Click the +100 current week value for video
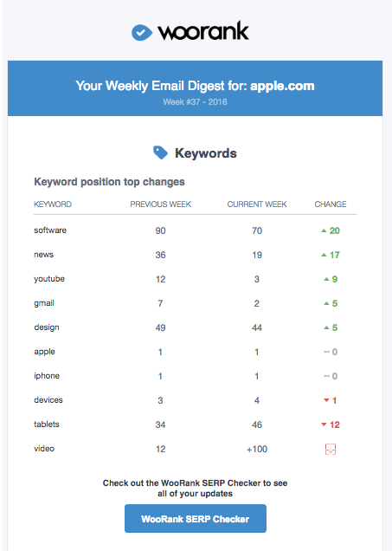The height and width of the screenshot is (551, 392). tap(257, 449)
